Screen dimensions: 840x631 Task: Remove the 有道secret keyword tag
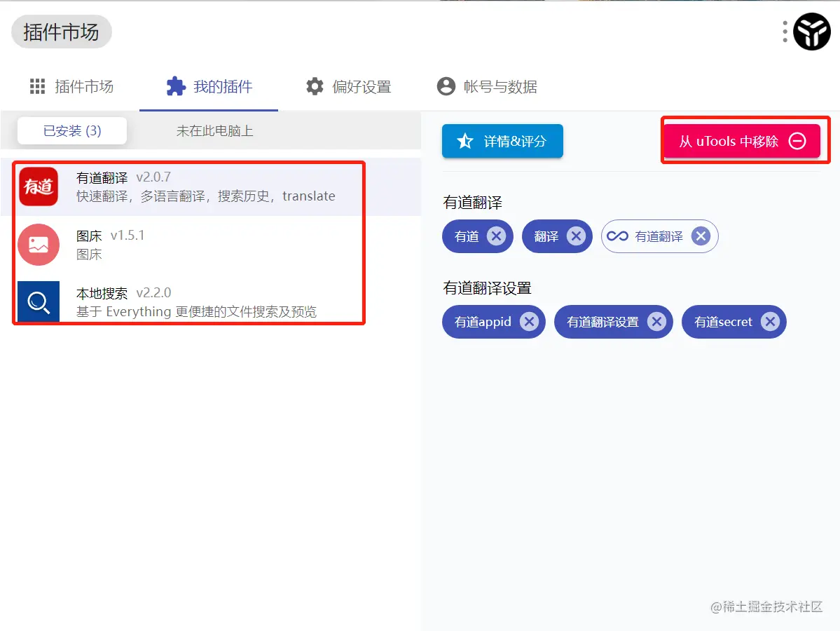click(x=771, y=322)
